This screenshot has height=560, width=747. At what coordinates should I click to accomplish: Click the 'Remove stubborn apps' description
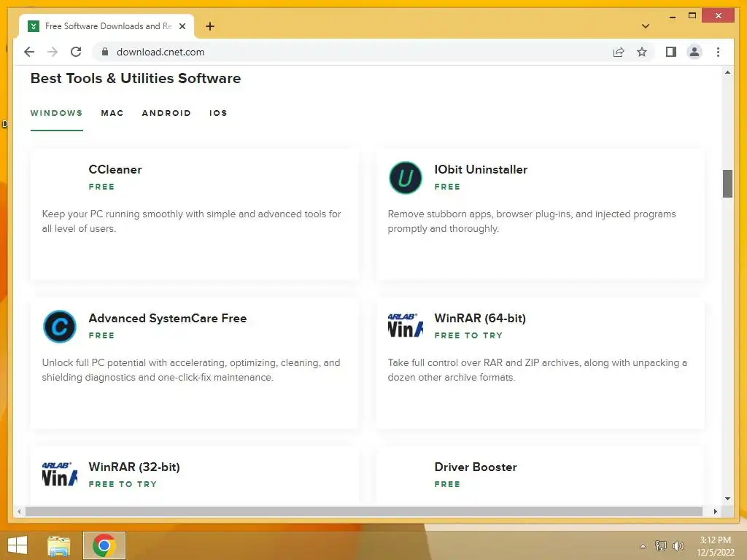532,221
